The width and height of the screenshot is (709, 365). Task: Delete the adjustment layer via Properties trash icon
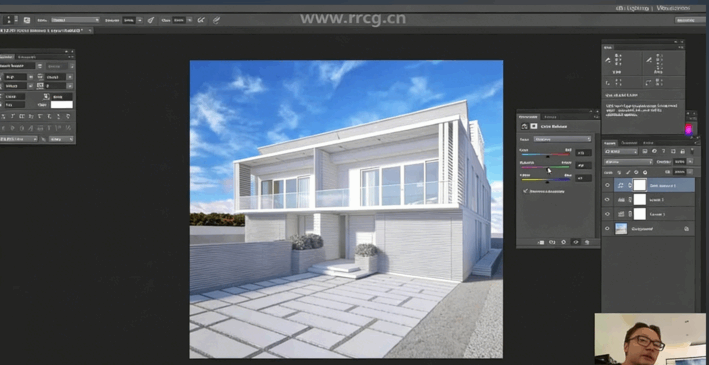click(587, 242)
